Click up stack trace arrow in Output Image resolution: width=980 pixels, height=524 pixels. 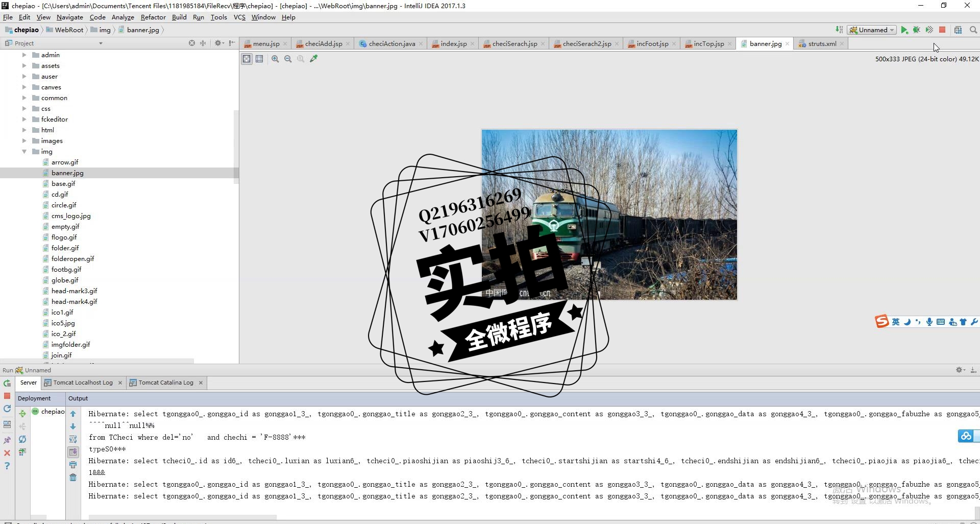pos(73,414)
